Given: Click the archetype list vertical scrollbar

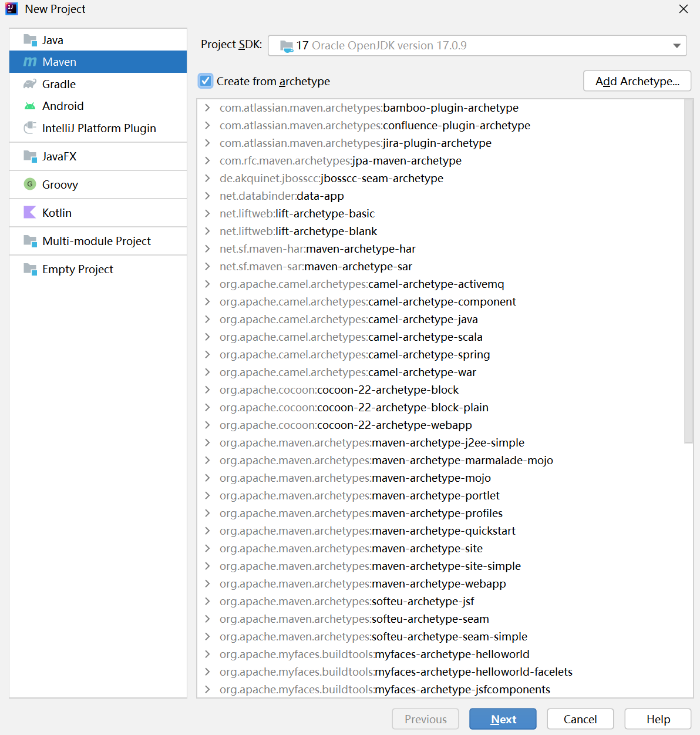Looking at the screenshot, I should point(688,270).
